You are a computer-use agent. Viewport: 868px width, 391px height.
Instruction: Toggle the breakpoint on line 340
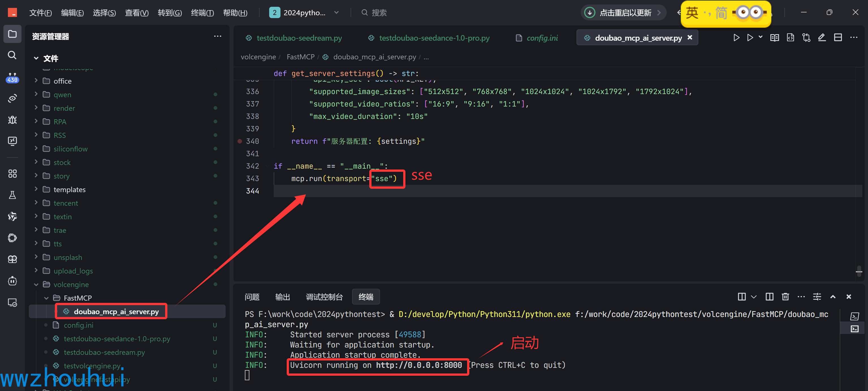click(239, 141)
